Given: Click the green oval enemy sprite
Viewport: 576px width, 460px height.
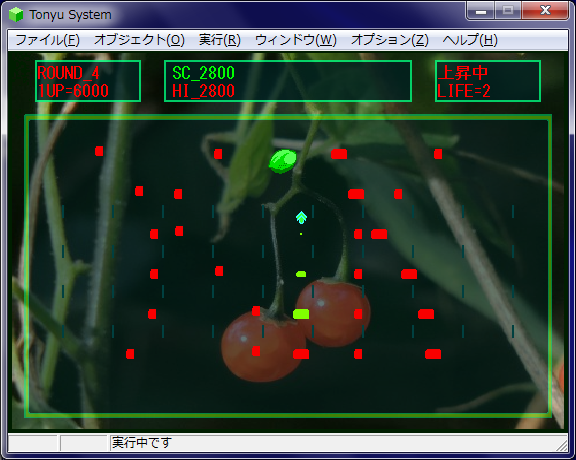Looking at the screenshot, I should coord(283,161).
